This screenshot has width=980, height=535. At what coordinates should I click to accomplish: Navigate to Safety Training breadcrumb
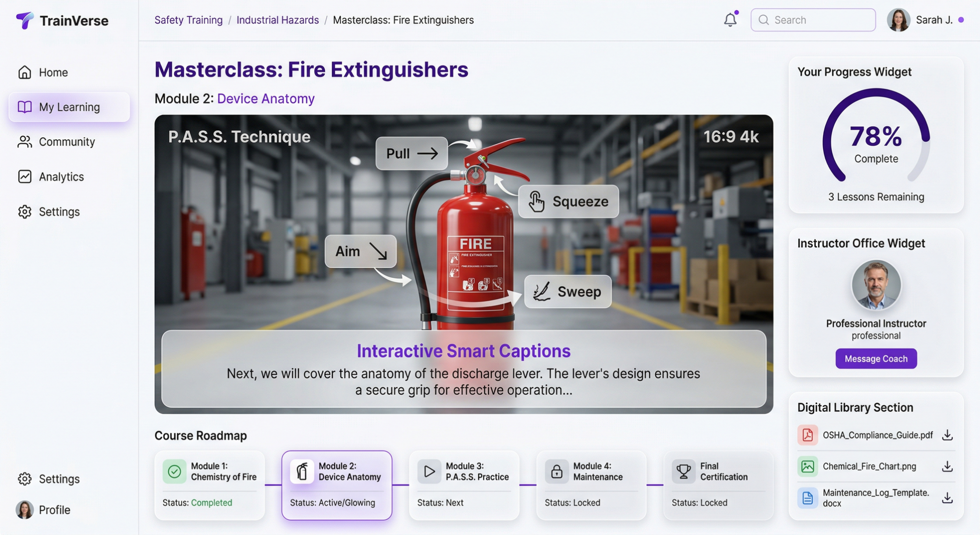tap(188, 20)
